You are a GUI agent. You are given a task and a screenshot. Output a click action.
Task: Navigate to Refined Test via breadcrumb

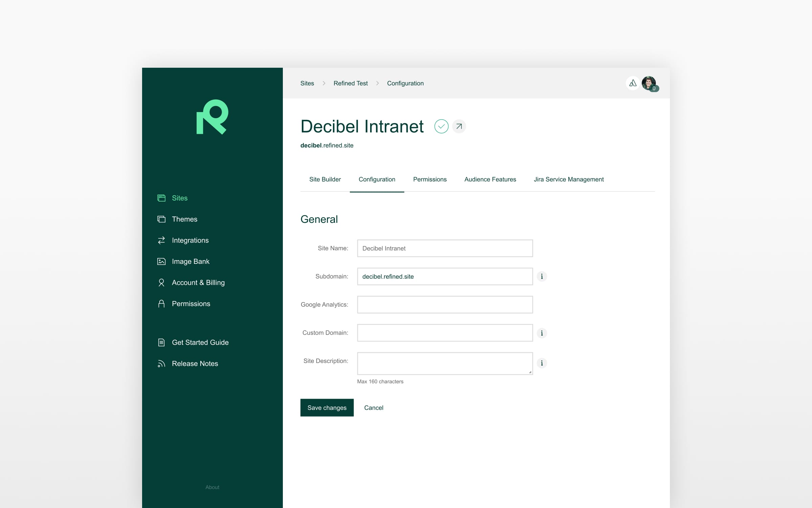click(x=351, y=83)
